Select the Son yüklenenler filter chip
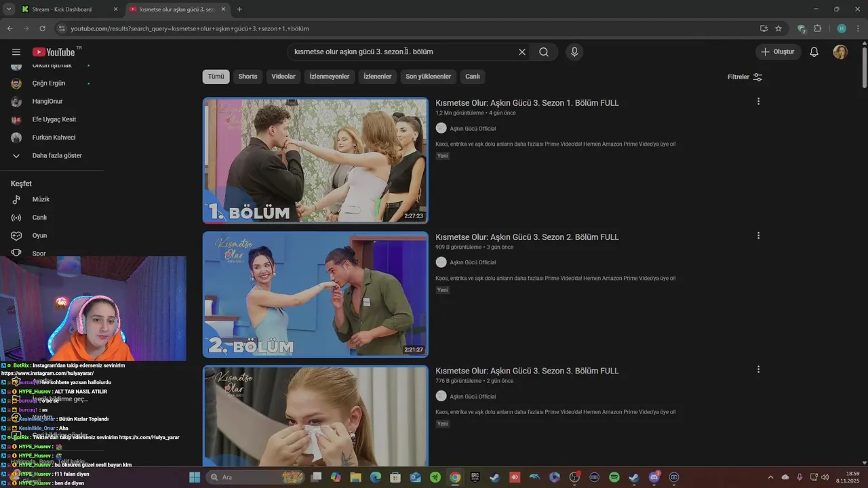The width and height of the screenshot is (868, 488). tap(429, 77)
